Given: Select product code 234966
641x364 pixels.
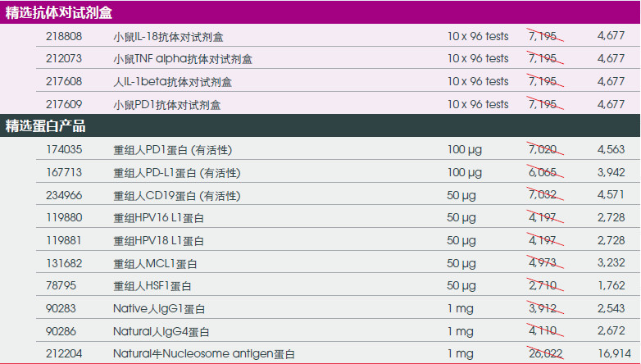Looking at the screenshot, I should [65, 195].
